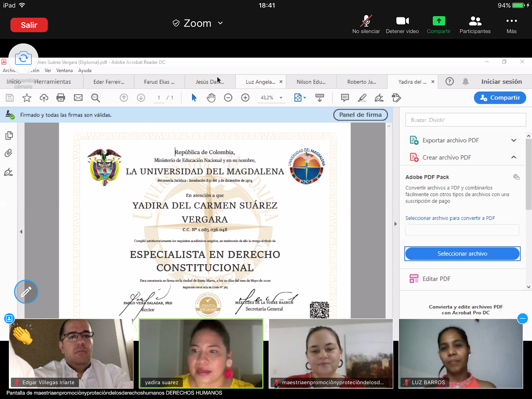This screenshot has width=532, height=399.
Task: Open Panel de firma
Action: 360,115
